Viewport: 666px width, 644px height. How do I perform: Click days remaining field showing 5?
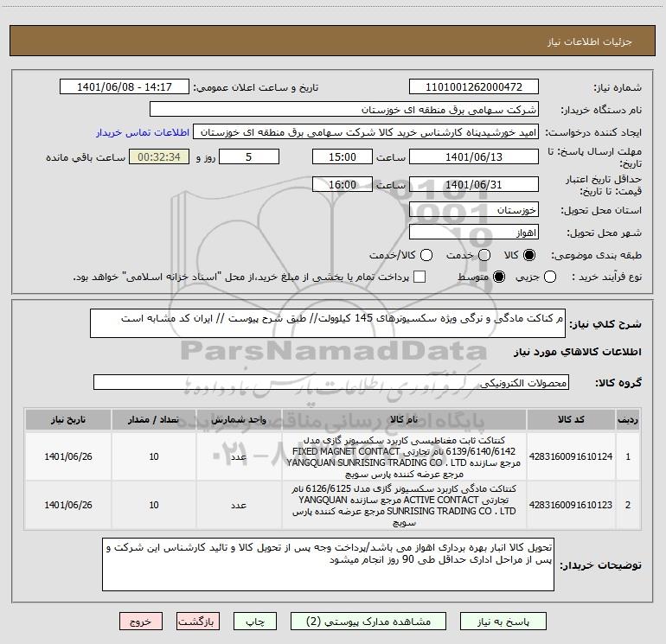pos(249,157)
